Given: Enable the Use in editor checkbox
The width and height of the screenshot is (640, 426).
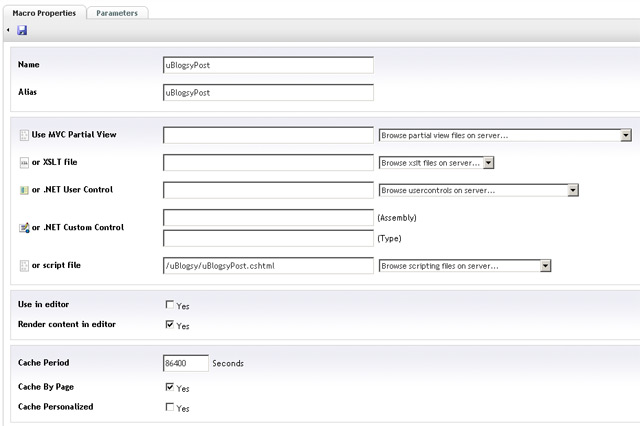Looking at the screenshot, I should coord(169,306).
